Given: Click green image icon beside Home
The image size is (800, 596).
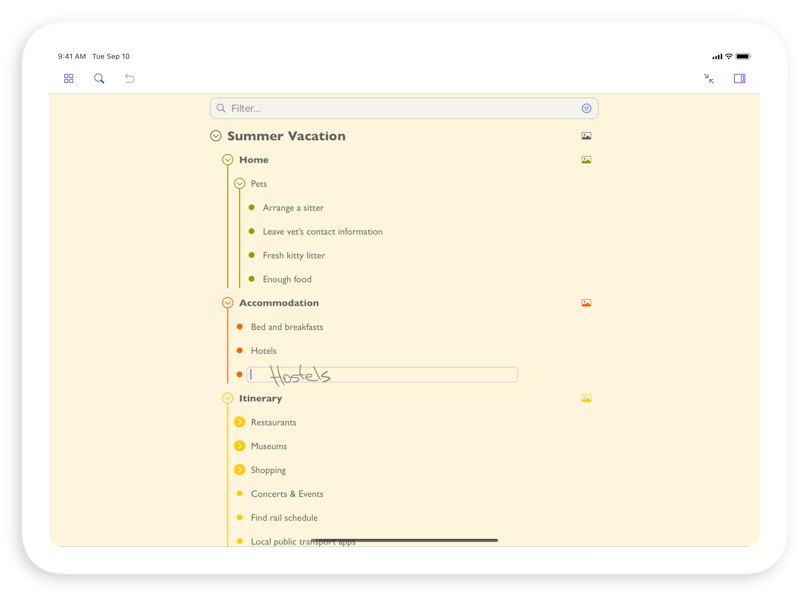Looking at the screenshot, I should coord(586,160).
